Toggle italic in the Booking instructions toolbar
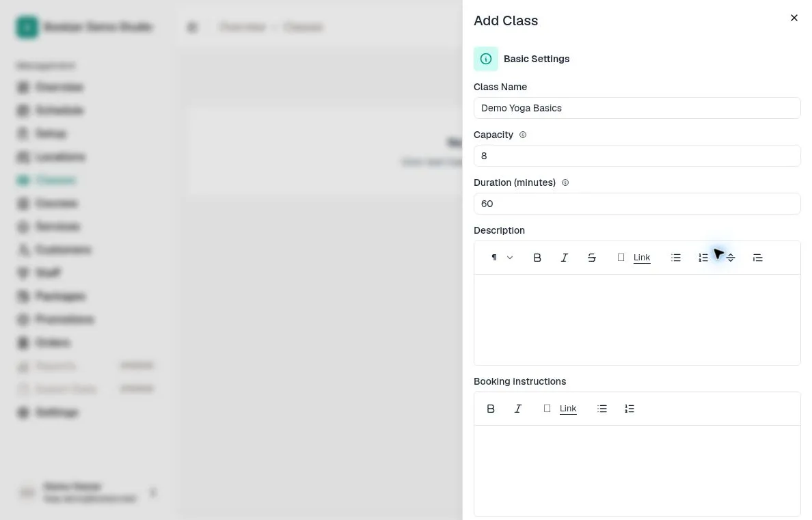The height and width of the screenshot is (520, 812). tap(518, 409)
